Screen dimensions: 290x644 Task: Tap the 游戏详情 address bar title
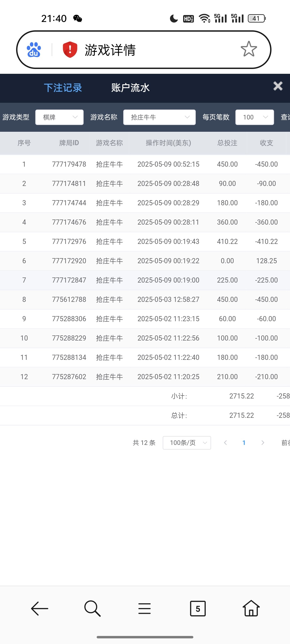point(110,50)
